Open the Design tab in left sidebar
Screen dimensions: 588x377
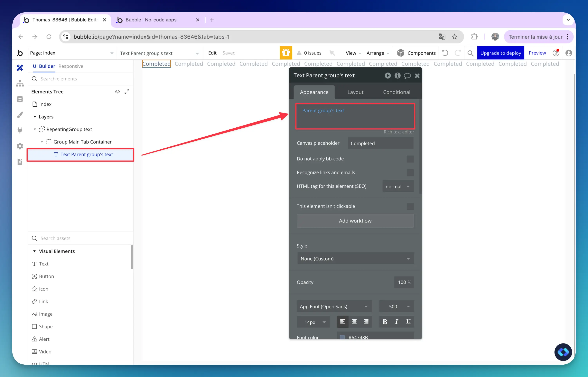tap(20, 68)
